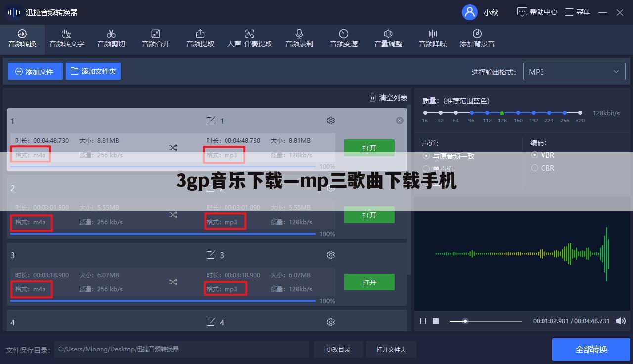Viewport: 633px width, 364px height.
Task: Click the 文件保存目录 path input field
Action: (x=181, y=349)
